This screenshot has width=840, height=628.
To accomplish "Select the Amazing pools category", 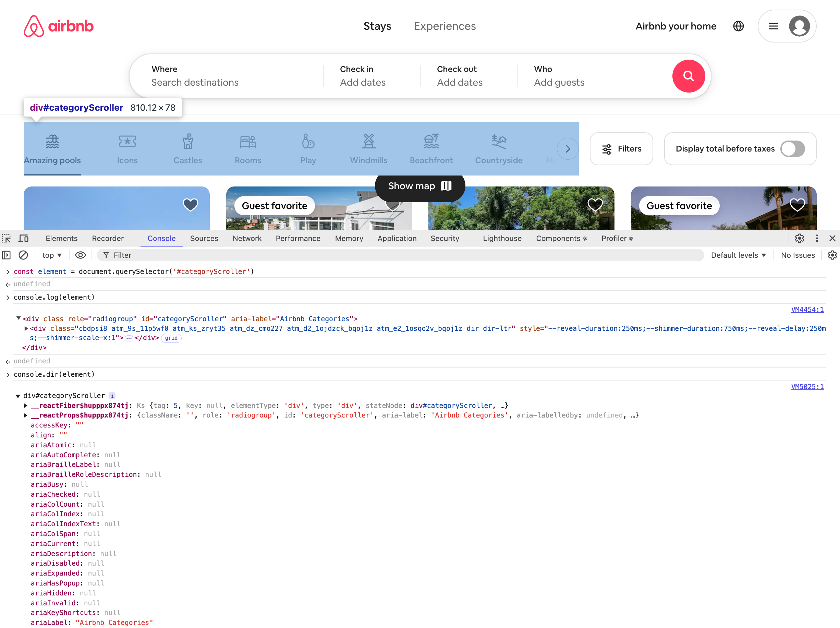I will click(x=52, y=149).
